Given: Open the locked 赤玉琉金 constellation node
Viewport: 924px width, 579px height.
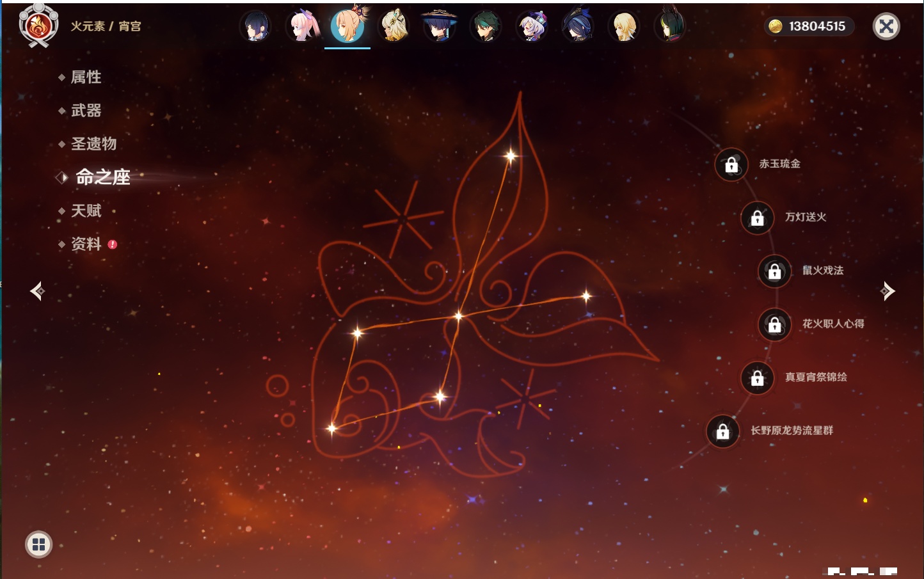Looking at the screenshot, I should [731, 165].
